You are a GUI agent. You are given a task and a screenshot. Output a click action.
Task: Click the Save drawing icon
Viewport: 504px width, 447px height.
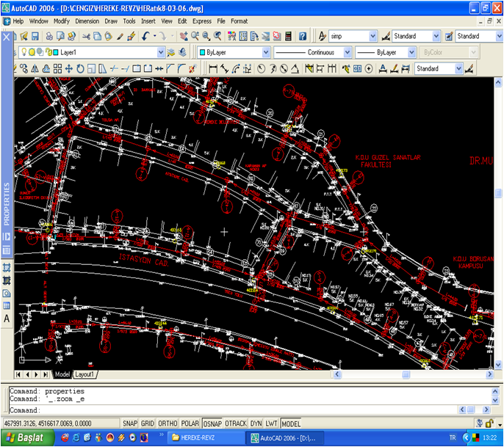tap(35, 36)
